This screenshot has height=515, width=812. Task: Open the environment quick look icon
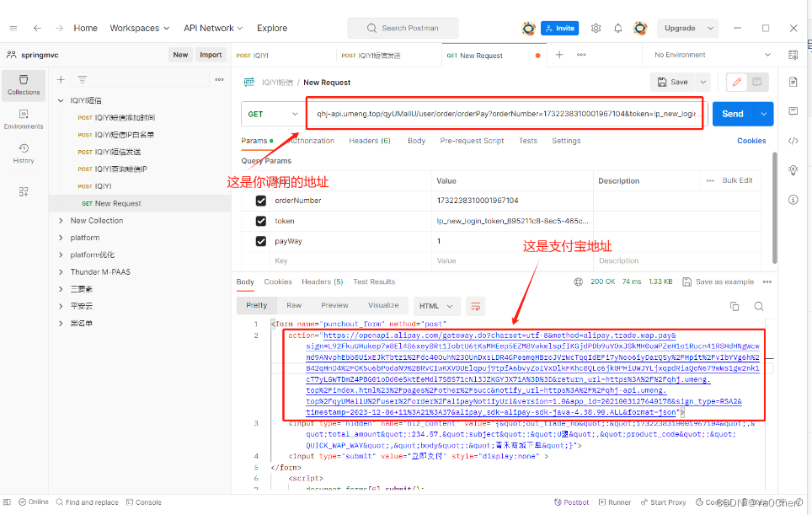pos(793,55)
